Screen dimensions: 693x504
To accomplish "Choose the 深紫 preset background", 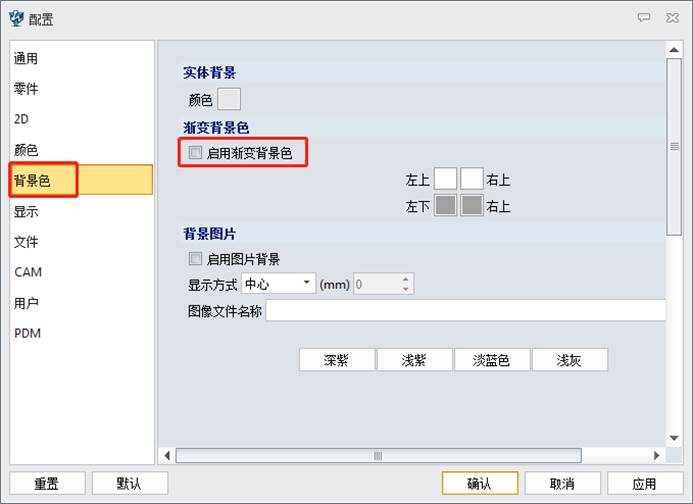I will coord(336,360).
